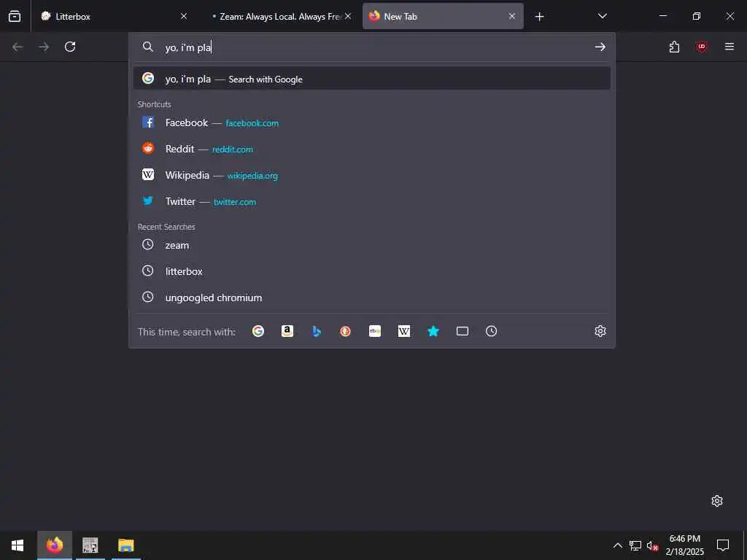This screenshot has height=560, width=747.
Task: Search this time with Bing icon
Action: [317, 331]
